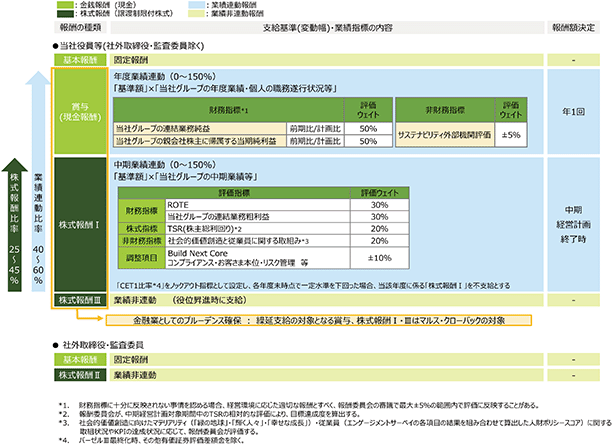This screenshot has height=446, width=612.
Task: Click footnote *2 about TSR
Action: tap(209, 414)
